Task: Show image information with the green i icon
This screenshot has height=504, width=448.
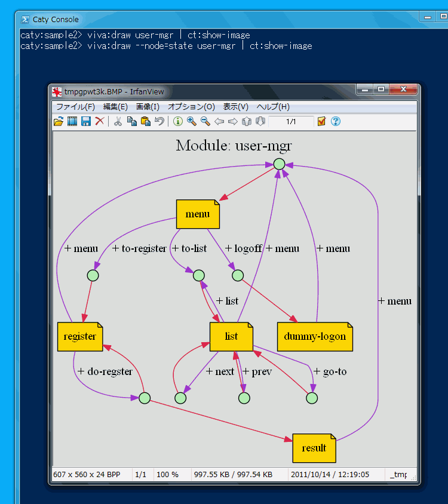Action: tap(177, 122)
